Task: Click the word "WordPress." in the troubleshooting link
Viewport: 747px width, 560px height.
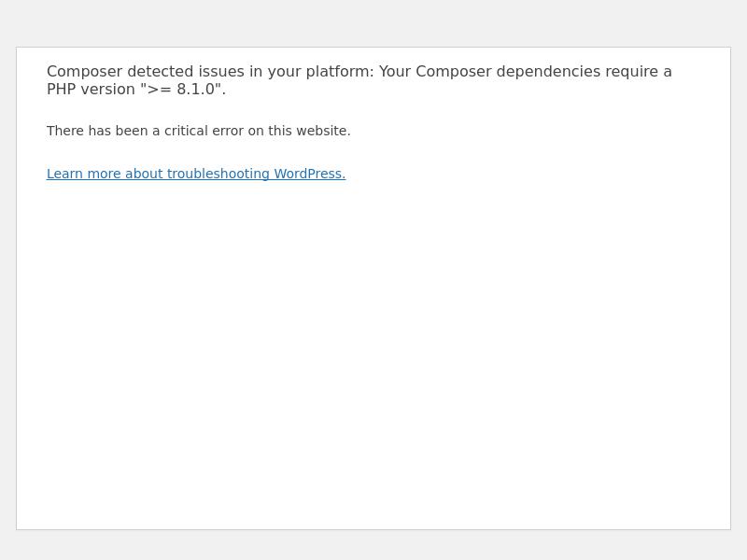Action: 309,174
